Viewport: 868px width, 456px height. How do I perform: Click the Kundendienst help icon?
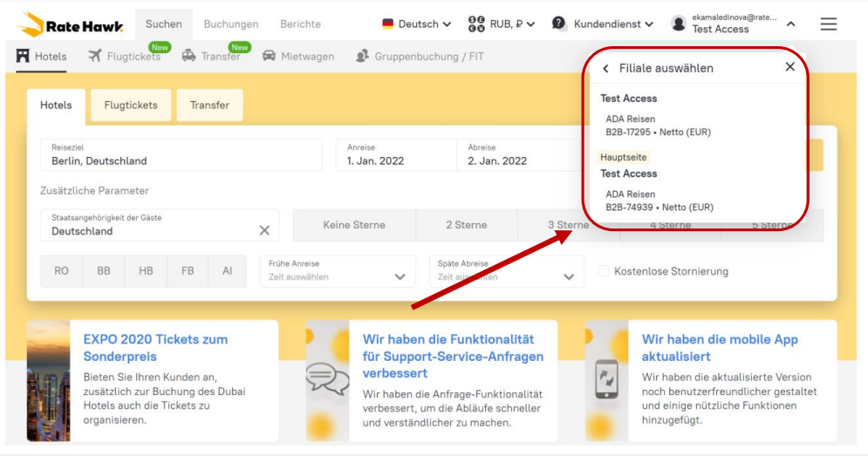(x=559, y=24)
